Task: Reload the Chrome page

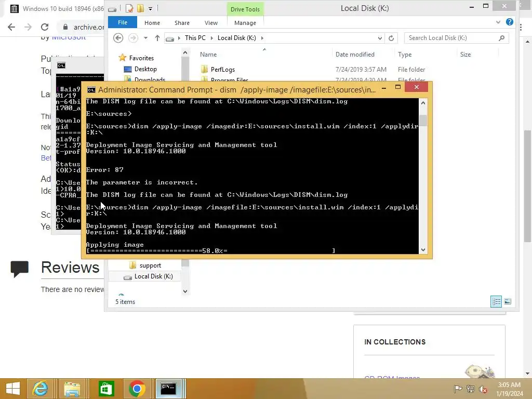Action: 45,27
